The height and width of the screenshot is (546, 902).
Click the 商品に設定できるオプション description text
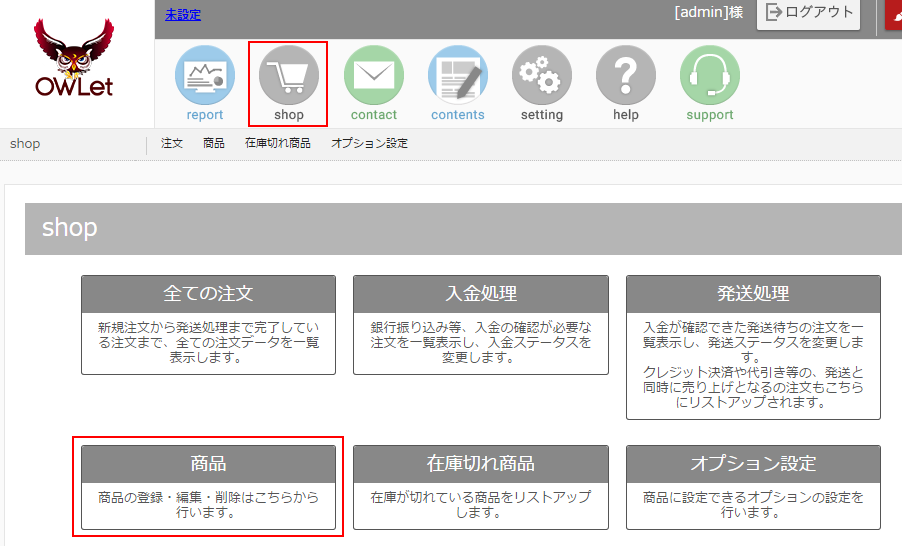coord(754,505)
